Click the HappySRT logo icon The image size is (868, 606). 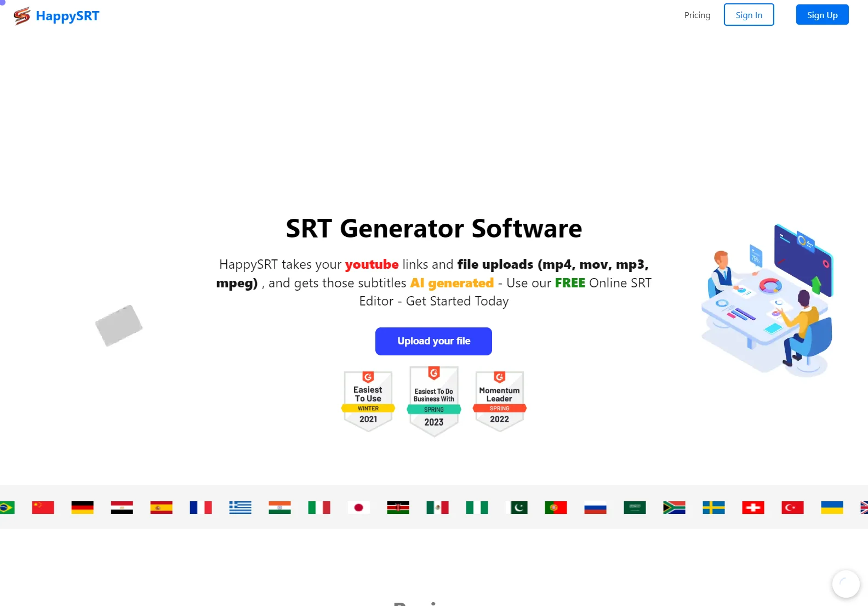[22, 16]
